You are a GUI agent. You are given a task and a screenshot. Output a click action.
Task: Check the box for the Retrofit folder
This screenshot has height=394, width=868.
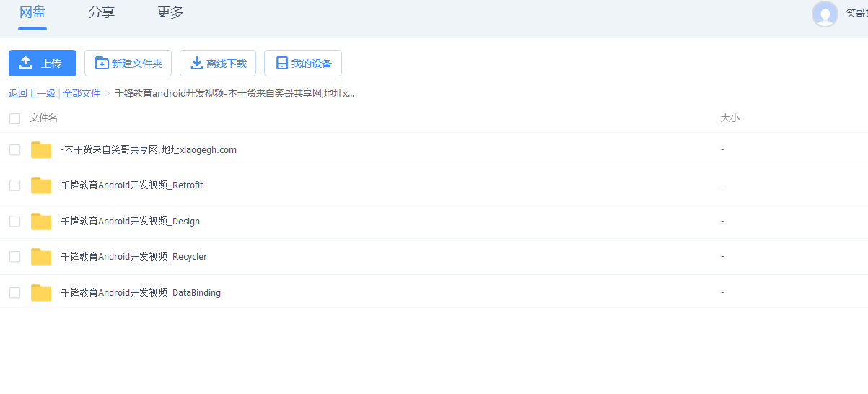coord(14,185)
